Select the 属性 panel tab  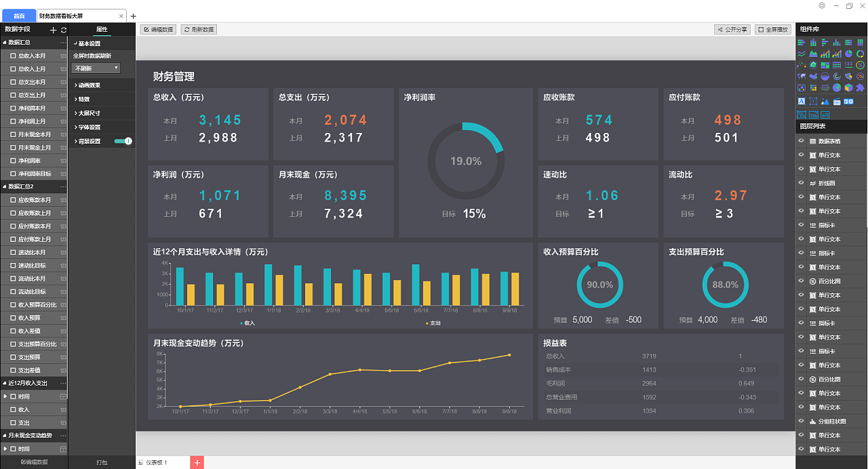(102, 30)
